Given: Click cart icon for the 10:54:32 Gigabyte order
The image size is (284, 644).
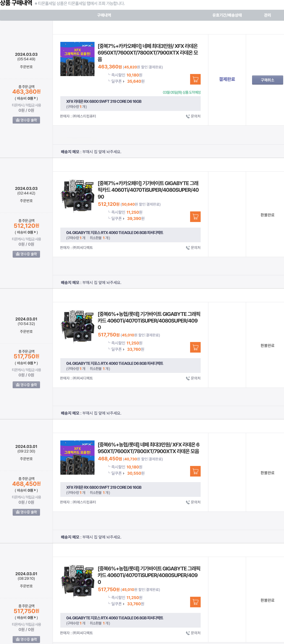Looking at the screenshot, I should 195,347.
